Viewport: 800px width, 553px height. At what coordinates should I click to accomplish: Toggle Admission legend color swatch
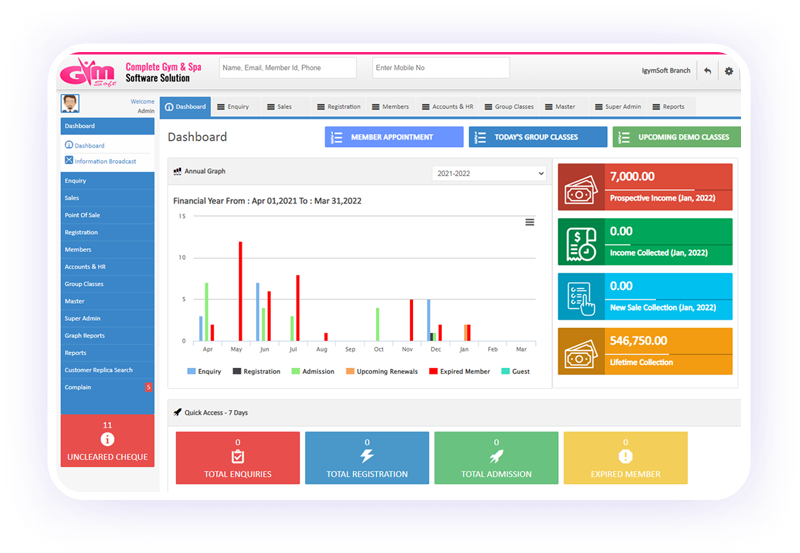pyautogui.click(x=295, y=371)
